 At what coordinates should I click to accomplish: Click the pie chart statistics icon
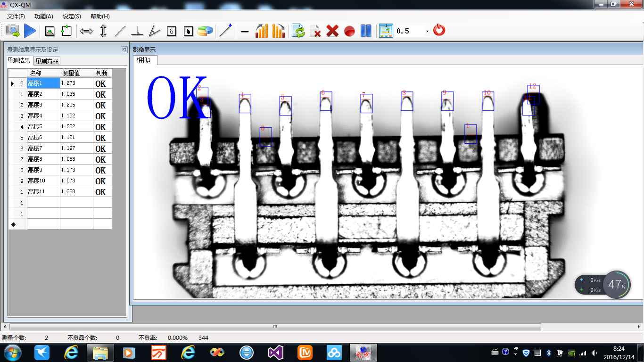click(205, 31)
